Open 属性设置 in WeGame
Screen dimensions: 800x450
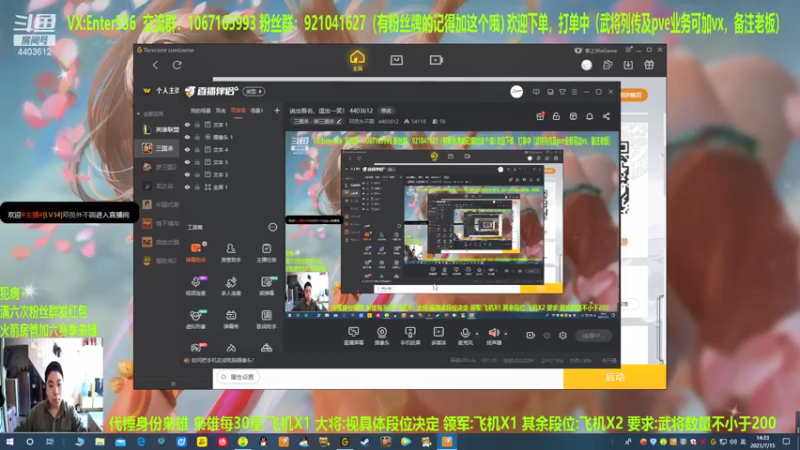[238, 377]
